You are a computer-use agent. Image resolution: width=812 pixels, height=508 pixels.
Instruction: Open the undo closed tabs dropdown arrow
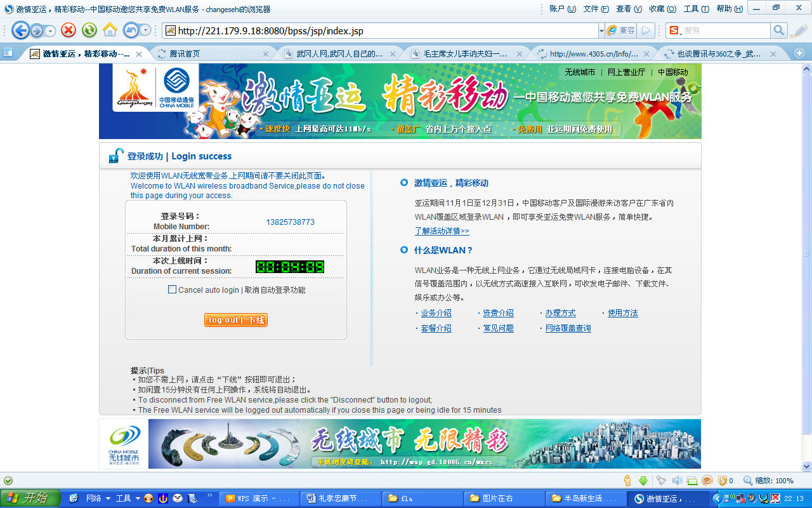[x=146, y=30]
